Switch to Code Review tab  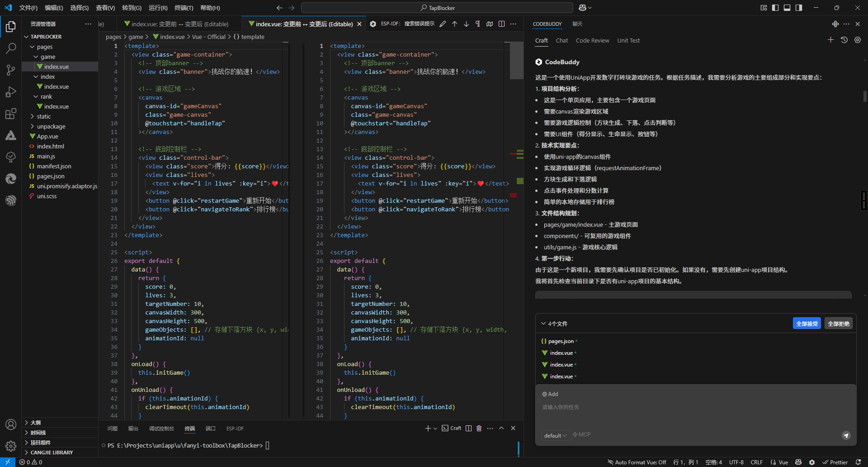click(593, 40)
